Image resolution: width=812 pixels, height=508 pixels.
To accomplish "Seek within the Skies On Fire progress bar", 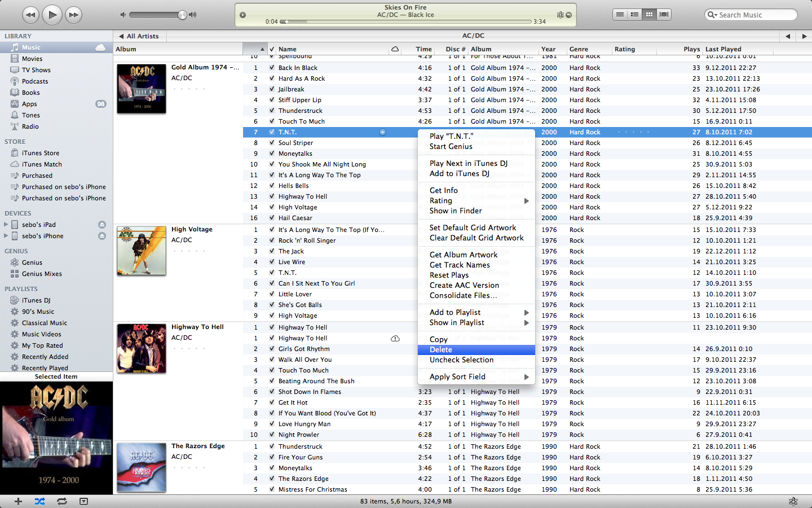I will point(406,21).
